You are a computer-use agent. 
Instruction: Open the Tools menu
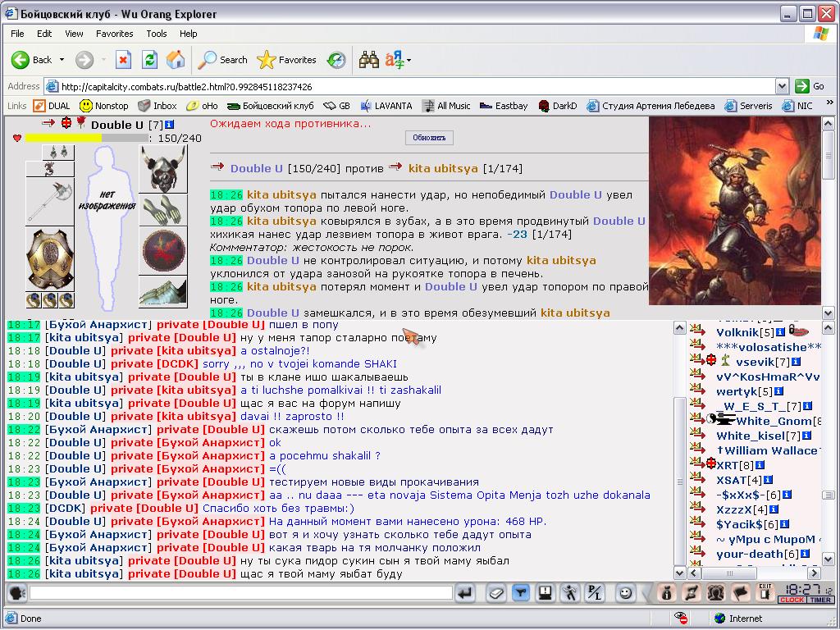[x=157, y=34]
